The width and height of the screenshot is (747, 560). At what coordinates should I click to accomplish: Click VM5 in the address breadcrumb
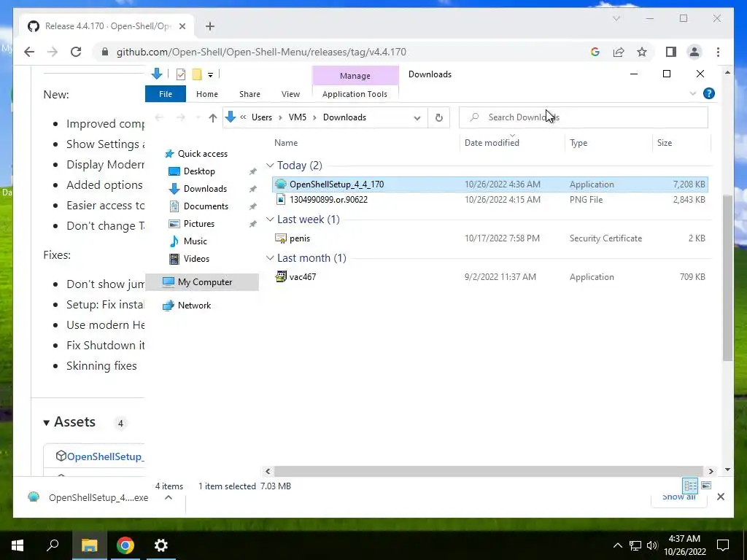click(x=298, y=117)
